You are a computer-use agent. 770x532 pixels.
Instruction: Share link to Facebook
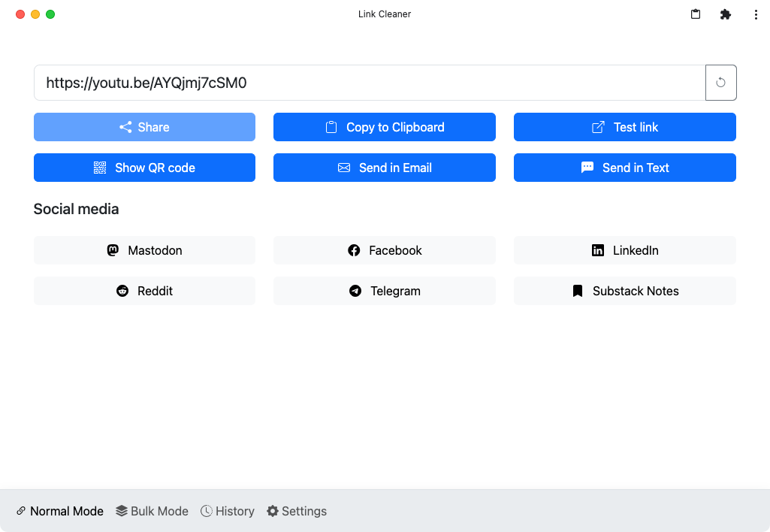(x=385, y=250)
